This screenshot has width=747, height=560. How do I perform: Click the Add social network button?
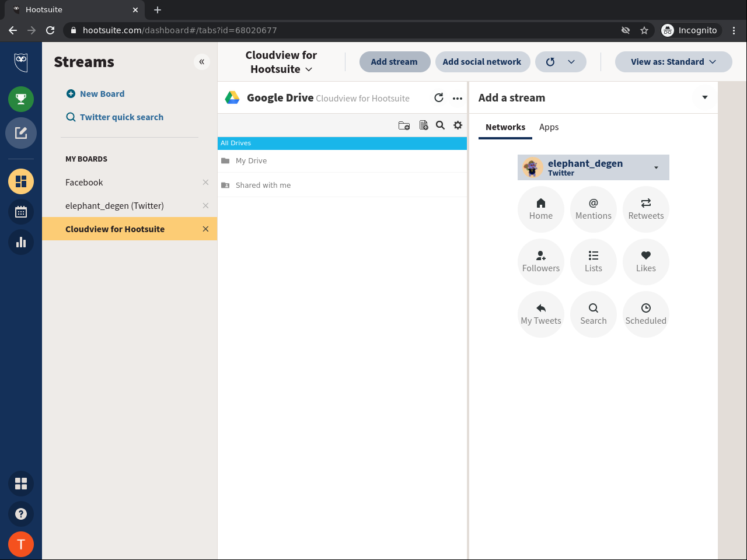tap(482, 62)
